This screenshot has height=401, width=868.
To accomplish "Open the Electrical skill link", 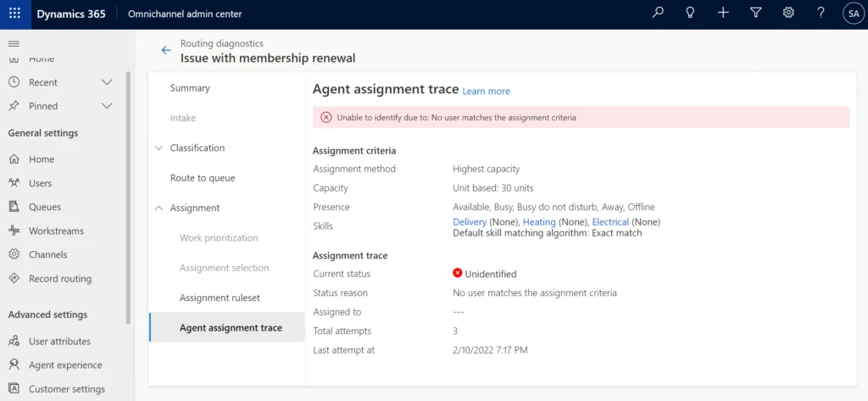I will (610, 221).
